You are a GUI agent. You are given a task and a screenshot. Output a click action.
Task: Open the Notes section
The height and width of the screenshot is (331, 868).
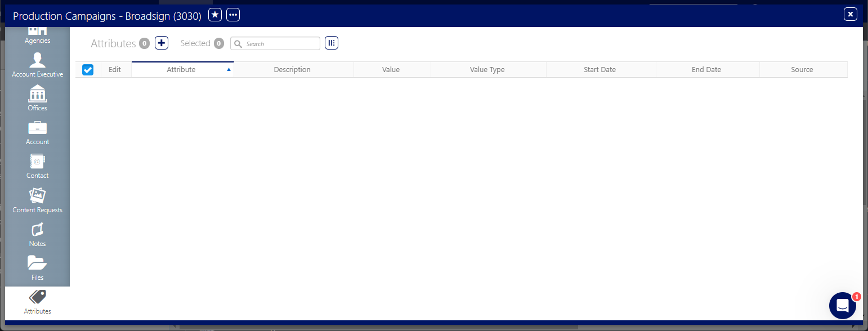click(37, 235)
